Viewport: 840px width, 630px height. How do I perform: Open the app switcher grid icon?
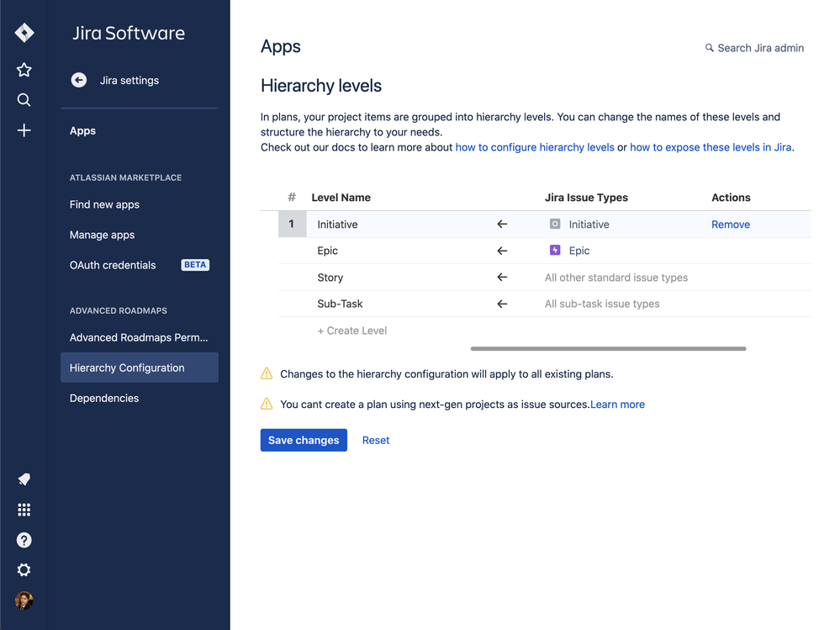click(x=24, y=510)
